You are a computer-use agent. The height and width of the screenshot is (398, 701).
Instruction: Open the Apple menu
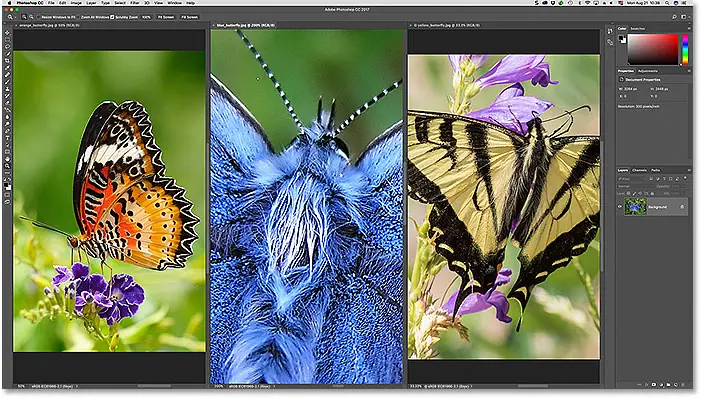[9, 3]
